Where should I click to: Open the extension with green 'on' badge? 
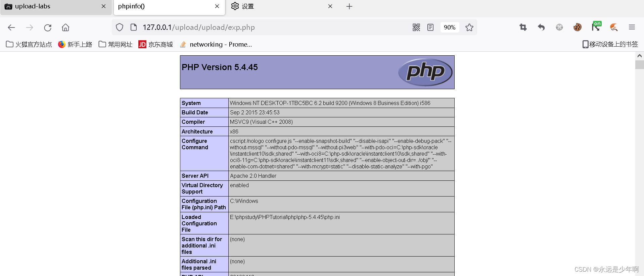[x=596, y=27]
